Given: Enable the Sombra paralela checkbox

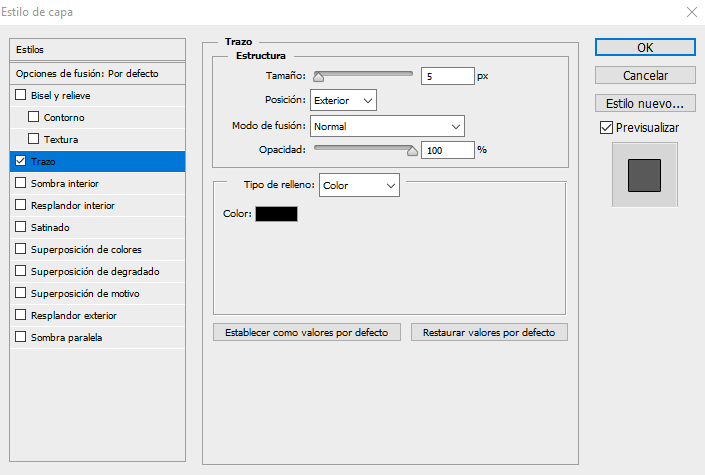Looking at the screenshot, I should pos(21,337).
